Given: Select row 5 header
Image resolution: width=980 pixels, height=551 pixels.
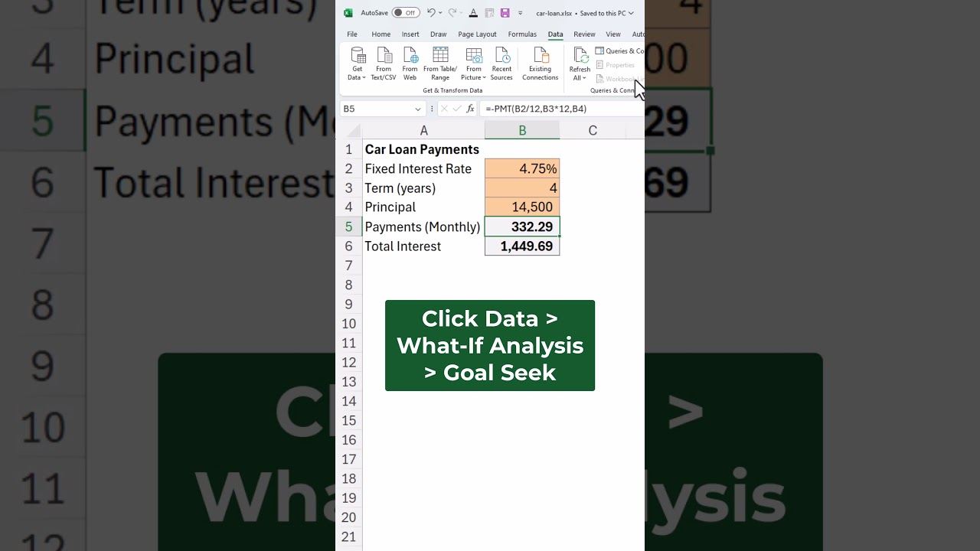Looking at the screenshot, I should [349, 227].
